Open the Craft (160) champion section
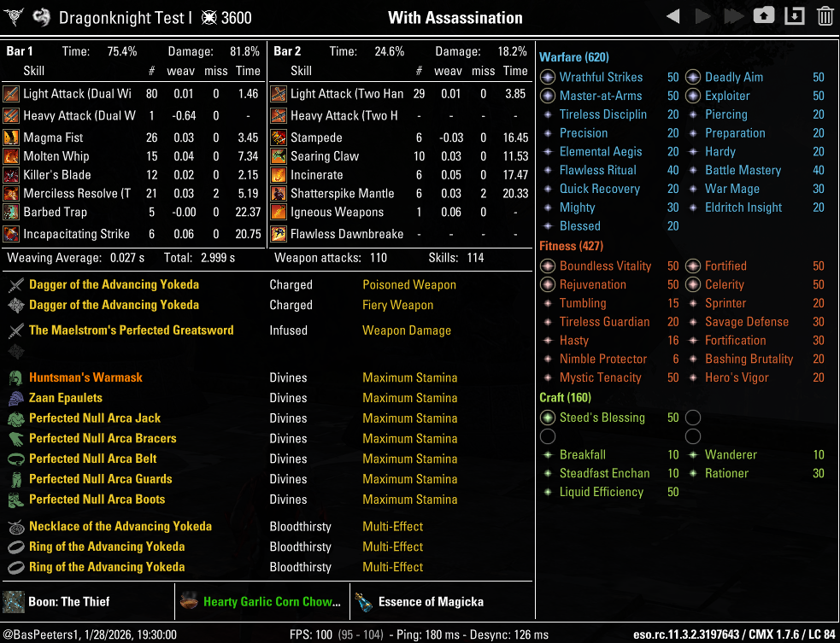840x643 pixels. 565,398
